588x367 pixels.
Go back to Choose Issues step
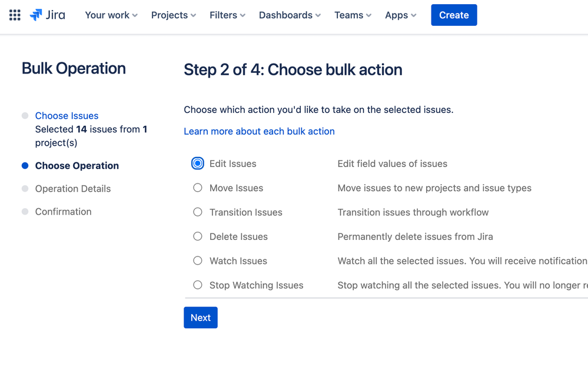click(x=67, y=115)
